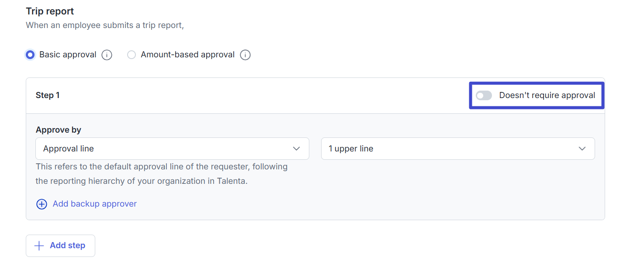The image size is (644, 267).
Task: Click the plus icon in Add step
Action: tap(39, 246)
